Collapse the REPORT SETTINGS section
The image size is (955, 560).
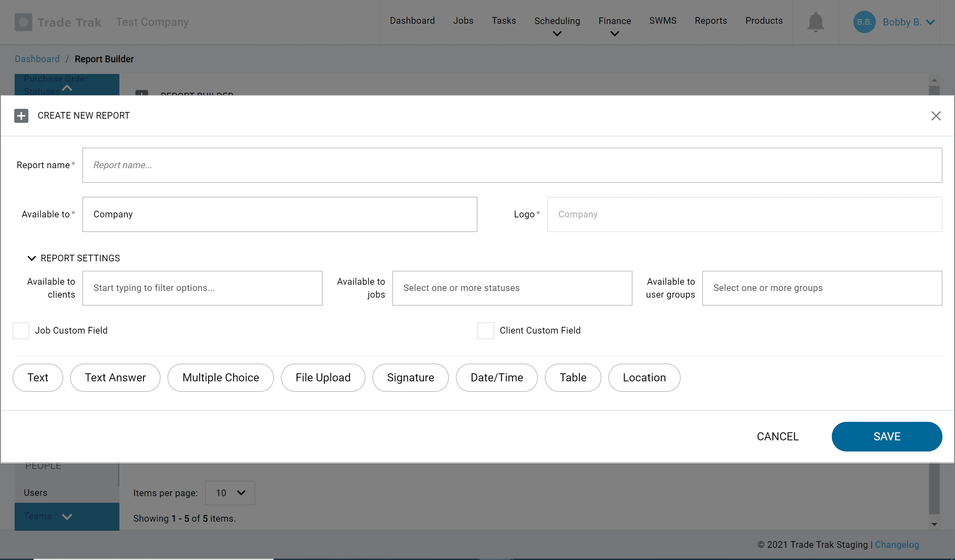pyautogui.click(x=31, y=258)
